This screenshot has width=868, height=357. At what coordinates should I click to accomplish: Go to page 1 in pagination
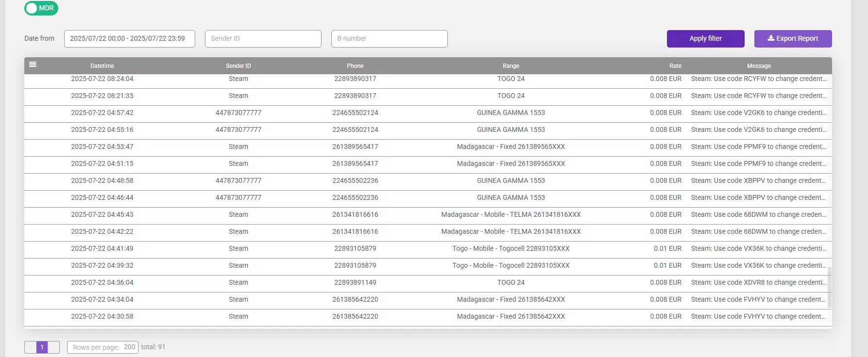42,347
